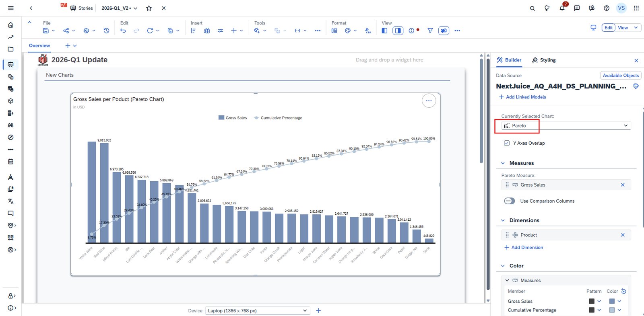Image resolution: width=644 pixels, height=316 pixels.
Task: Click the Undo arrow in Edit group
Action: point(123,31)
